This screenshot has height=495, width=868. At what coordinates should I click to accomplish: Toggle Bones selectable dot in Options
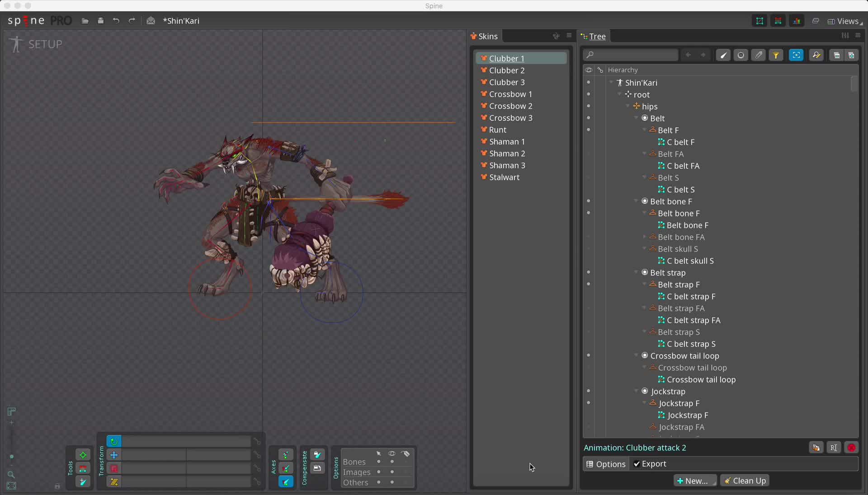click(379, 462)
